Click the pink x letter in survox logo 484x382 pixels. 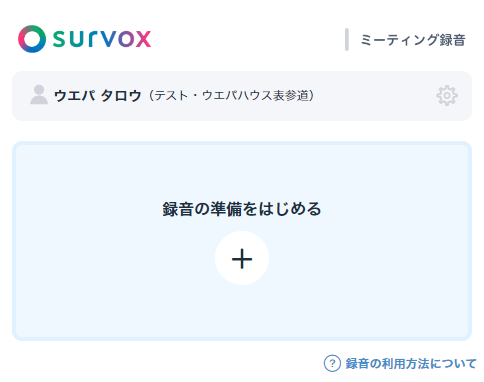144,39
